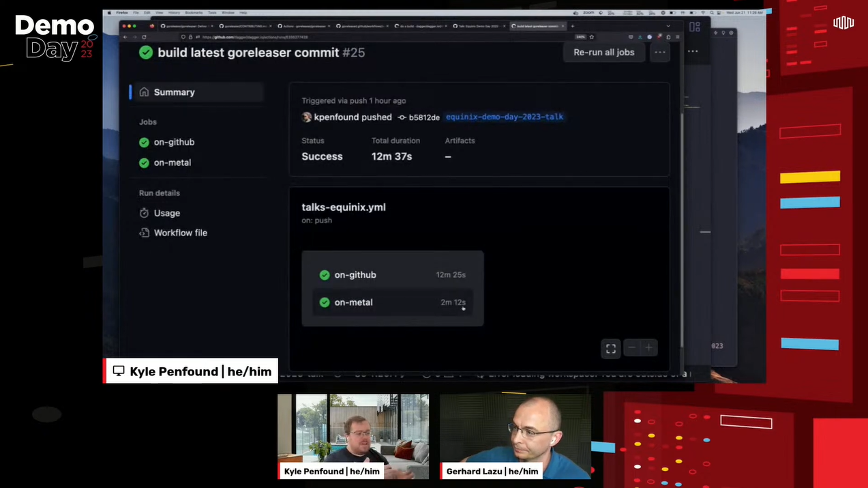The image size is (868, 488).
Task: Open History menu in macOS menu bar
Action: 174,12
